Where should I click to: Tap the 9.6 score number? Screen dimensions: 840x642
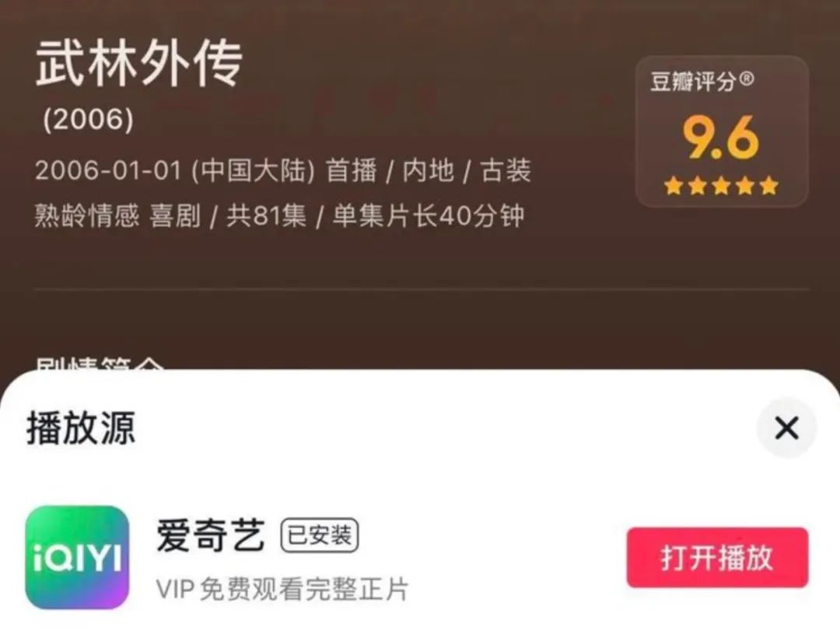(x=720, y=138)
